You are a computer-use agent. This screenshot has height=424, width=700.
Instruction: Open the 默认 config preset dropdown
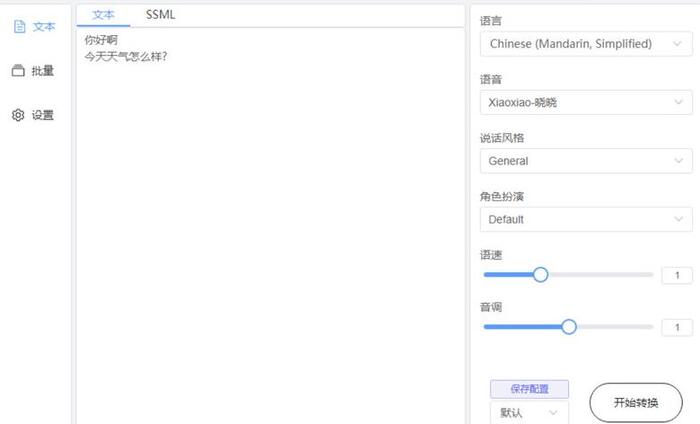pyautogui.click(x=529, y=412)
